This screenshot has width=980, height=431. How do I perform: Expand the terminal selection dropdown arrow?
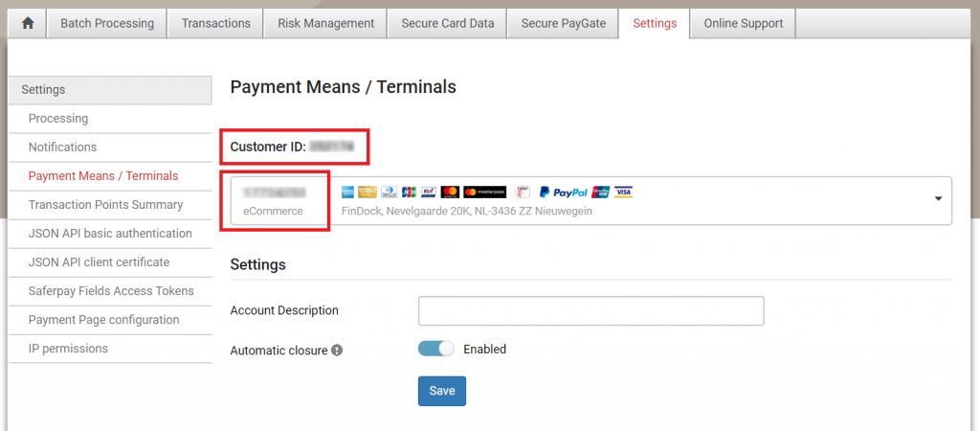(x=938, y=199)
